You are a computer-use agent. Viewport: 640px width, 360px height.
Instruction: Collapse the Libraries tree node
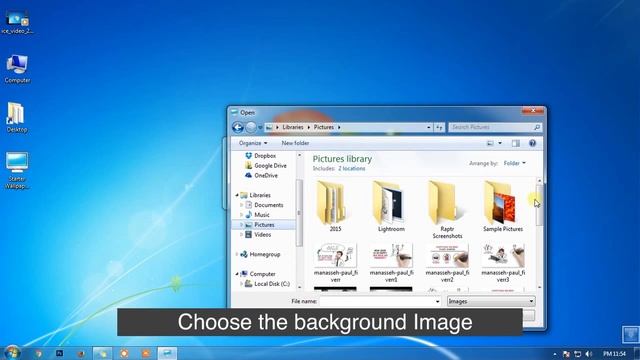tap(237, 196)
